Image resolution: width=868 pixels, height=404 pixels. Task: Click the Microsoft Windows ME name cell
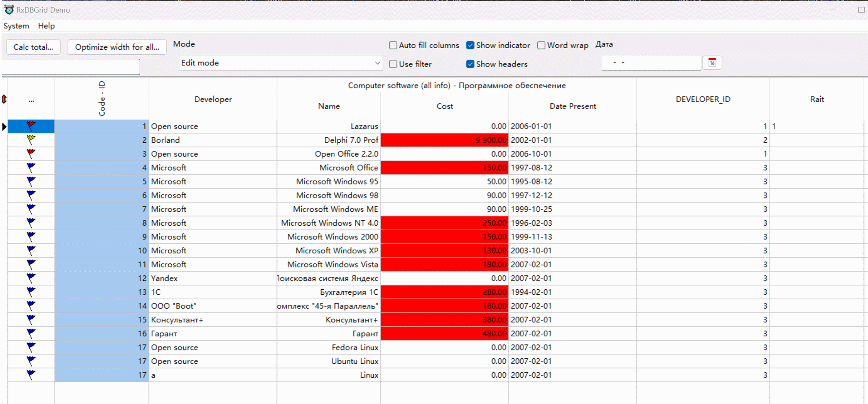(329, 209)
